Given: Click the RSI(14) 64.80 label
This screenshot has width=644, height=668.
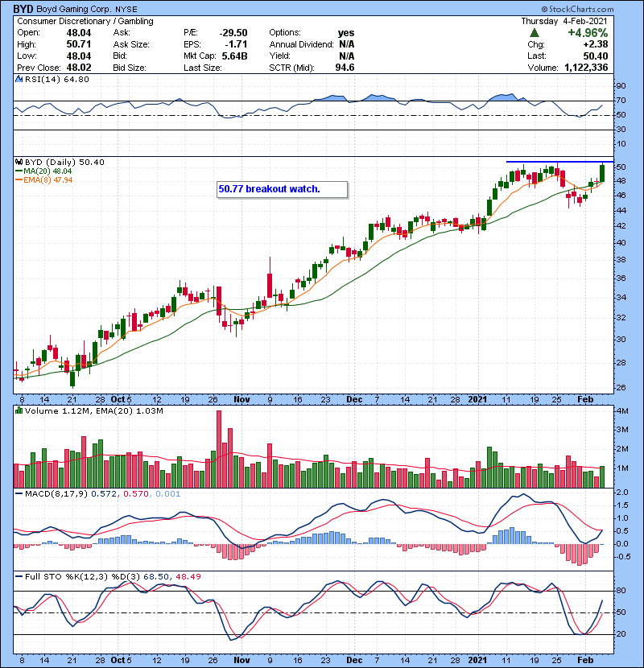Looking at the screenshot, I should 57,79.
